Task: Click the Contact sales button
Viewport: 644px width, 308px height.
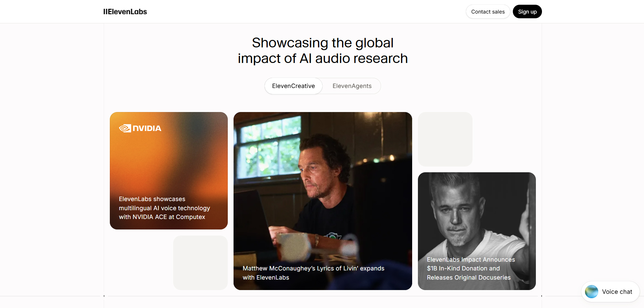Action: point(488,12)
